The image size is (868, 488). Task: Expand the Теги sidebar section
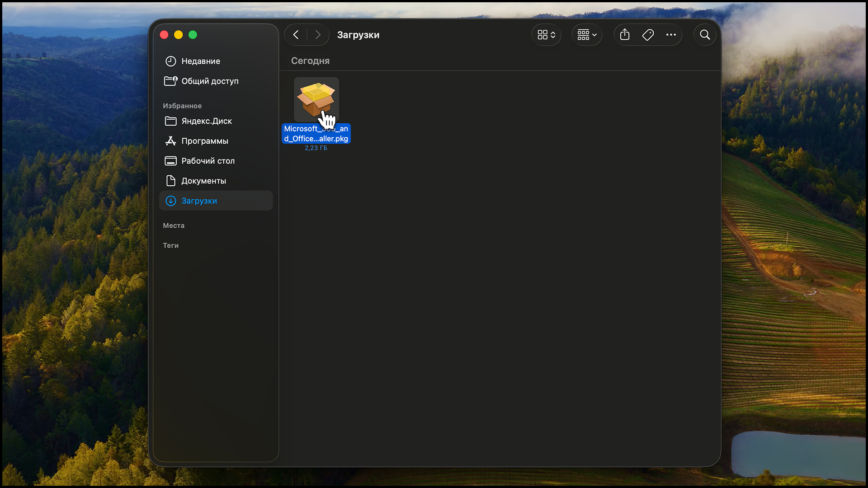point(170,245)
